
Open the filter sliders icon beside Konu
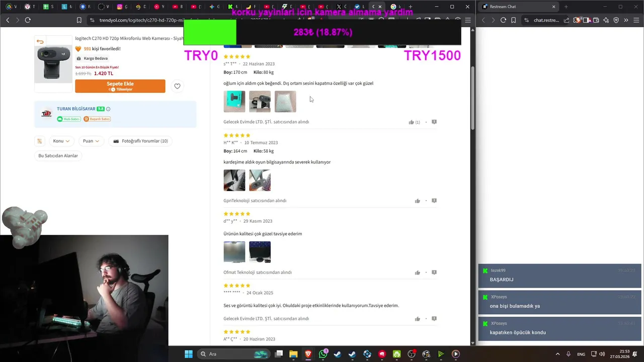click(x=39, y=141)
